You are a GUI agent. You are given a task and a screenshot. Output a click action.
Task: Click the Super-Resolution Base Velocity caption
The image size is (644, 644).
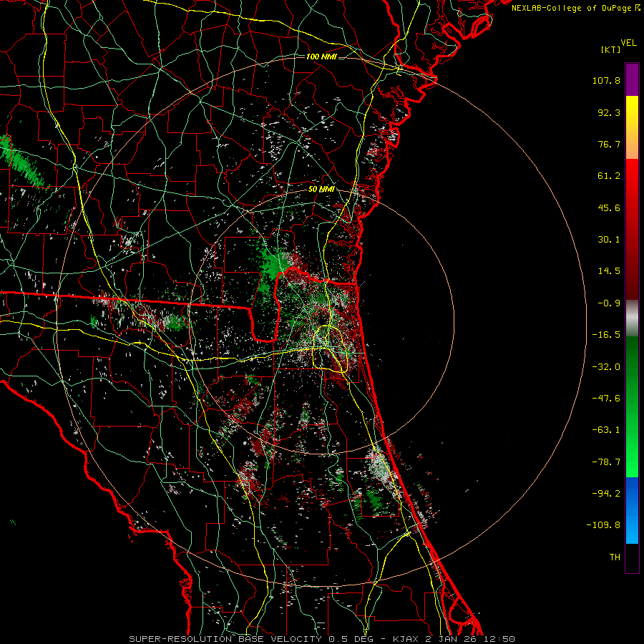322,639
